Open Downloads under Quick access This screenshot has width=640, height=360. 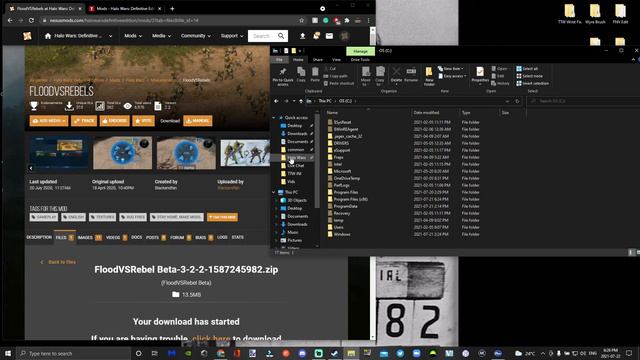click(x=297, y=133)
